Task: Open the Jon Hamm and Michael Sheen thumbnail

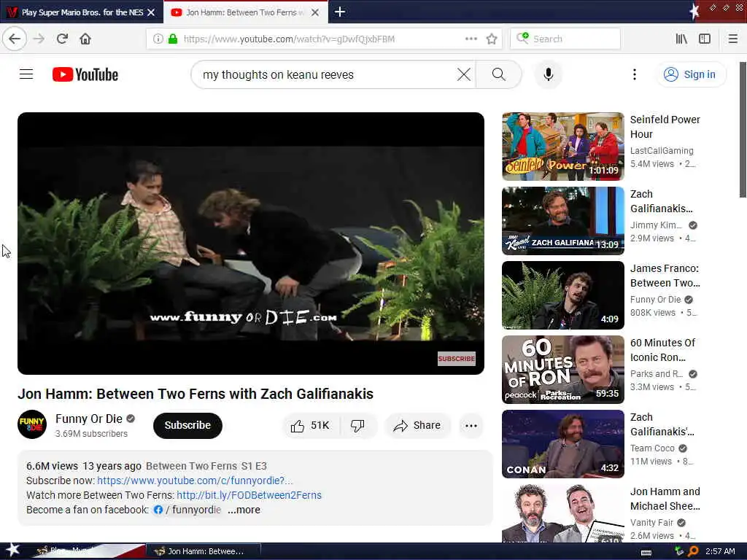Action: coord(562,513)
